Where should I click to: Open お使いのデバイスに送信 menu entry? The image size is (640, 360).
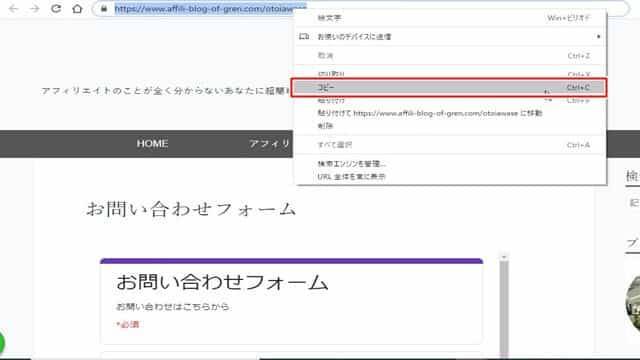click(x=450, y=37)
